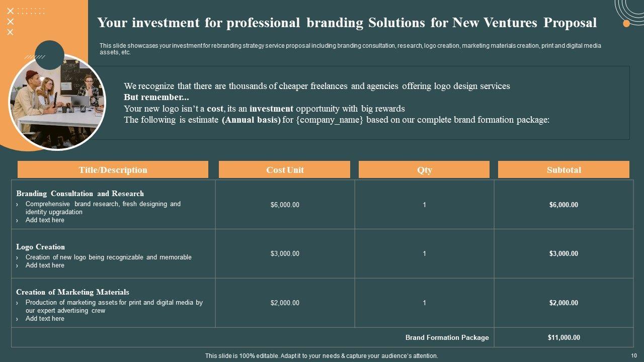
Task: Click the top X mark decoration
Action: click(x=10, y=11)
